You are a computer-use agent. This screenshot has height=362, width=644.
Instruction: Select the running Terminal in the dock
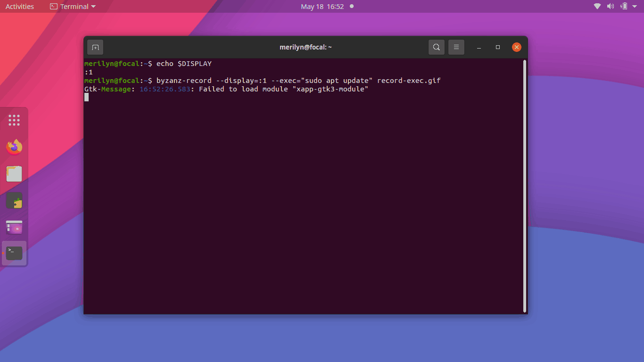(14, 253)
